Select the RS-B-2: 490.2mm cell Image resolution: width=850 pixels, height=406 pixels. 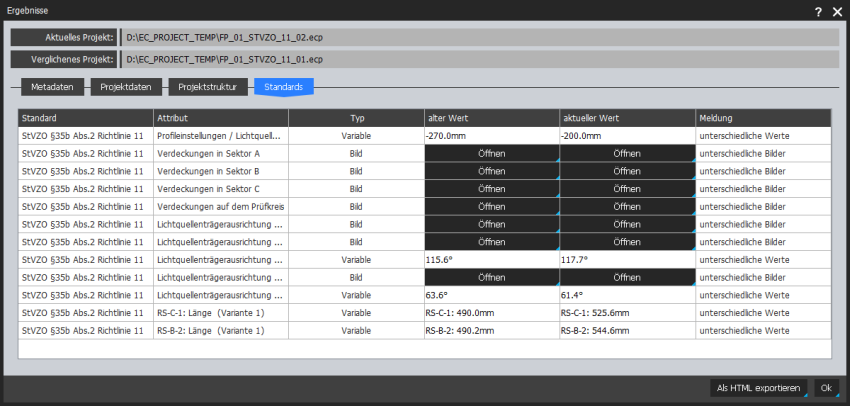point(492,331)
